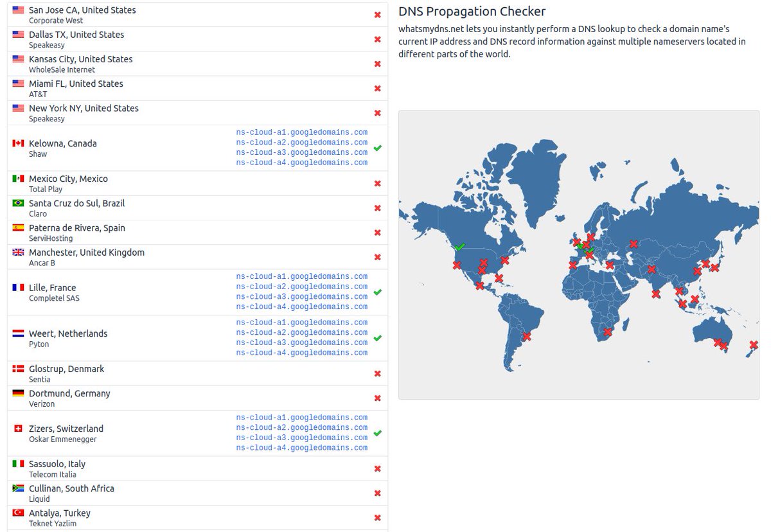Image resolution: width=771 pixels, height=532 pixels.
Task: Click the red cross marker on New Zealand
Action: point(753,346)
